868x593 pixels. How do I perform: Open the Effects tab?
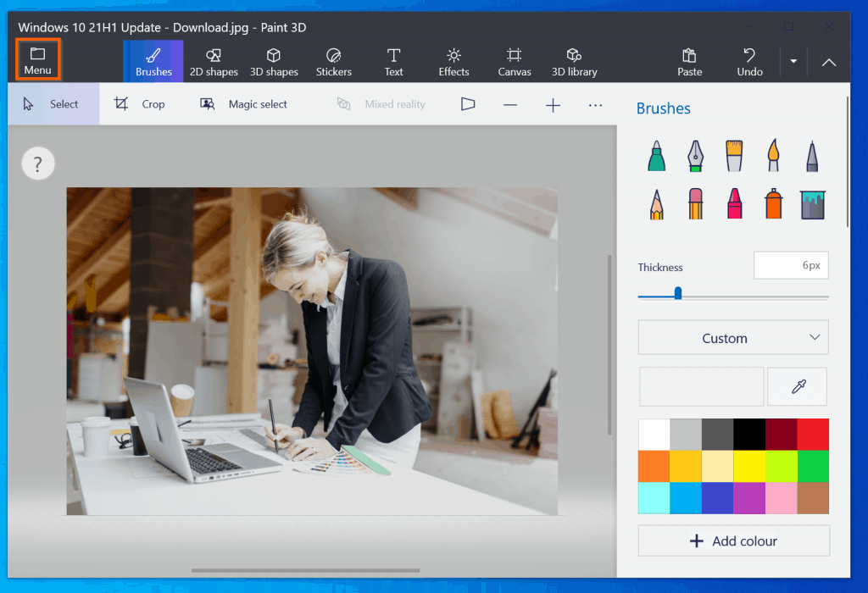(454, 61)
